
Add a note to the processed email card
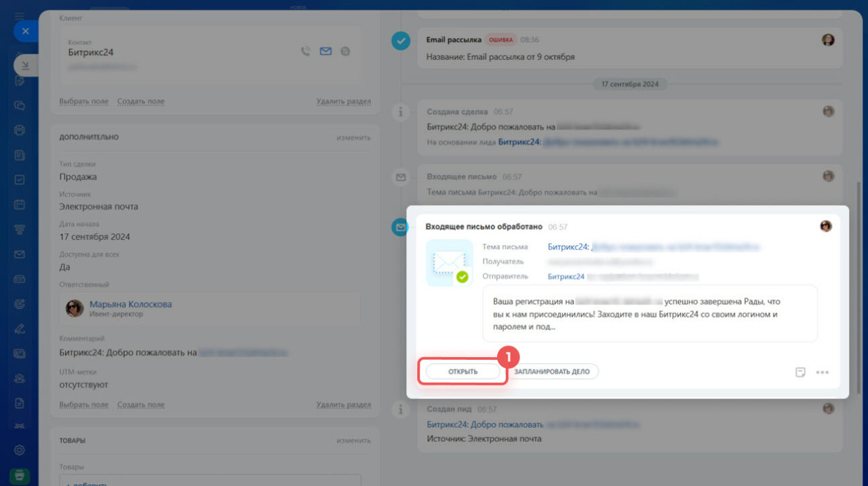(801, 372)
